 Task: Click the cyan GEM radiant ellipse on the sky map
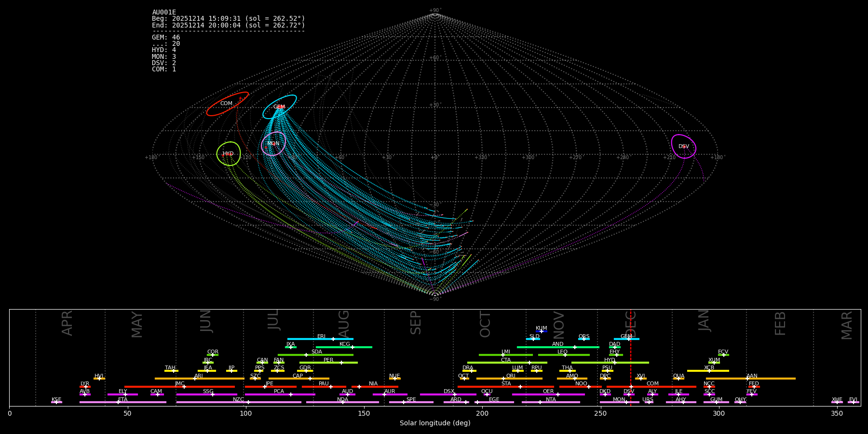279,107
